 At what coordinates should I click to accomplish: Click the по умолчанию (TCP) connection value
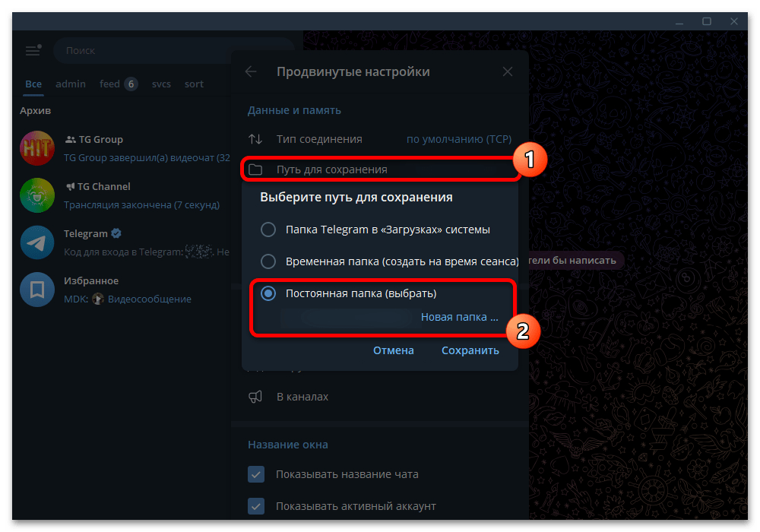pos(459,140)
